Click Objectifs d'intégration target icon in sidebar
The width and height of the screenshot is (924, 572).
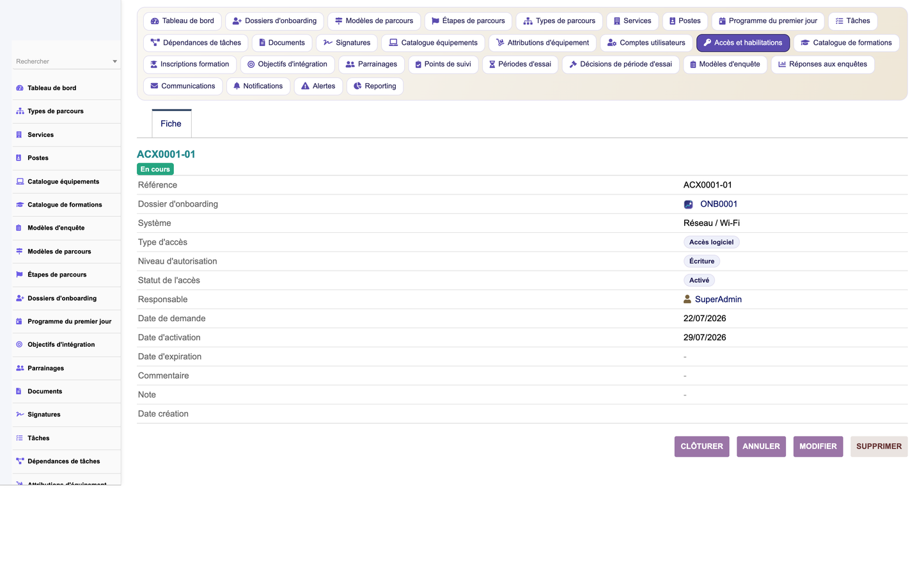(x=19, y=345)
